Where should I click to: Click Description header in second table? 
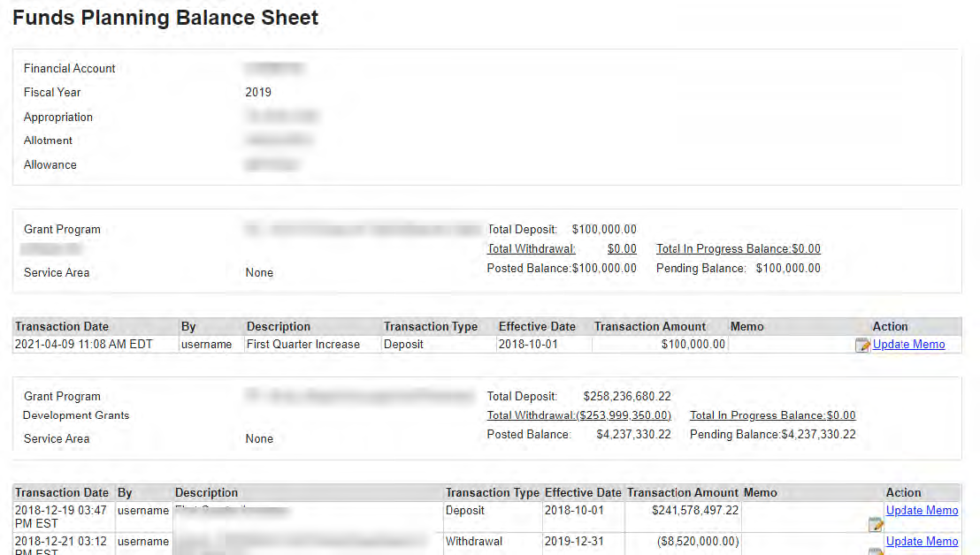pyautogui.click(x=206, y=493)
